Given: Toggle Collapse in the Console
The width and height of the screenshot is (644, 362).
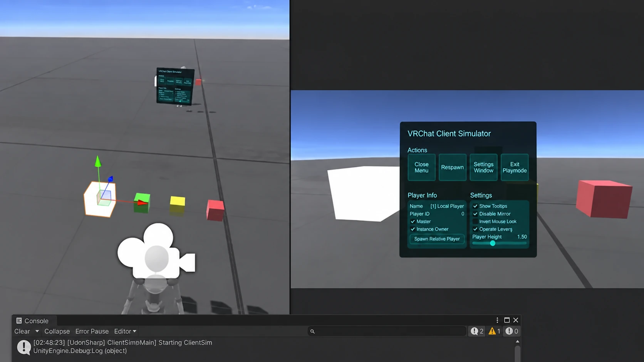Looking at the screenshot, I should point(57,331).
